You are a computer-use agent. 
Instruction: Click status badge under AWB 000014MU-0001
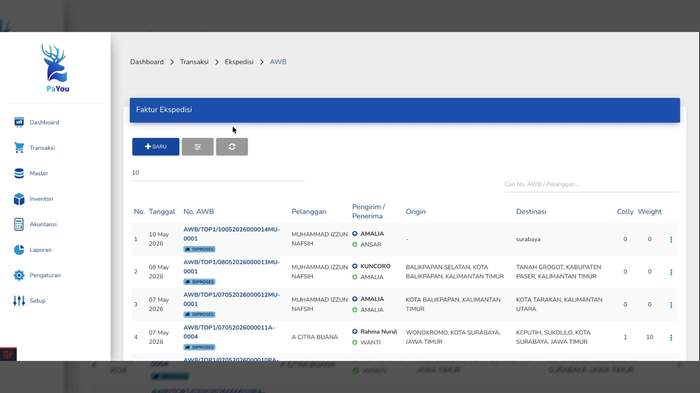[x=199, y=249]
